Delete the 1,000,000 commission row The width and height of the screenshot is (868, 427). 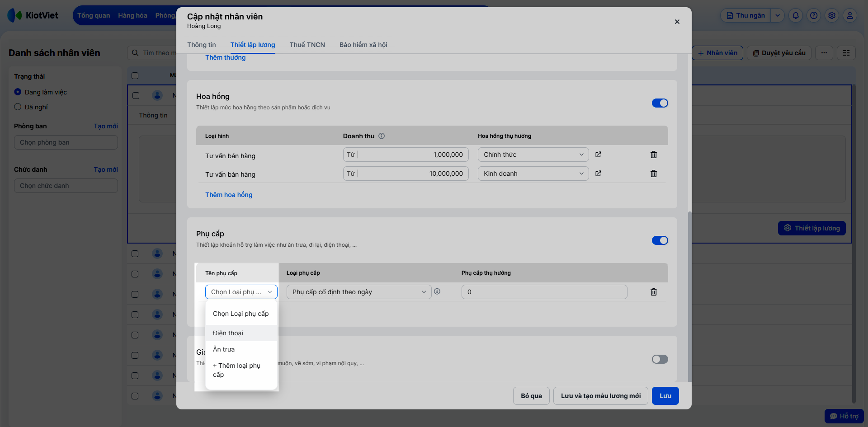pyautogui.click(x=653, y=155)
